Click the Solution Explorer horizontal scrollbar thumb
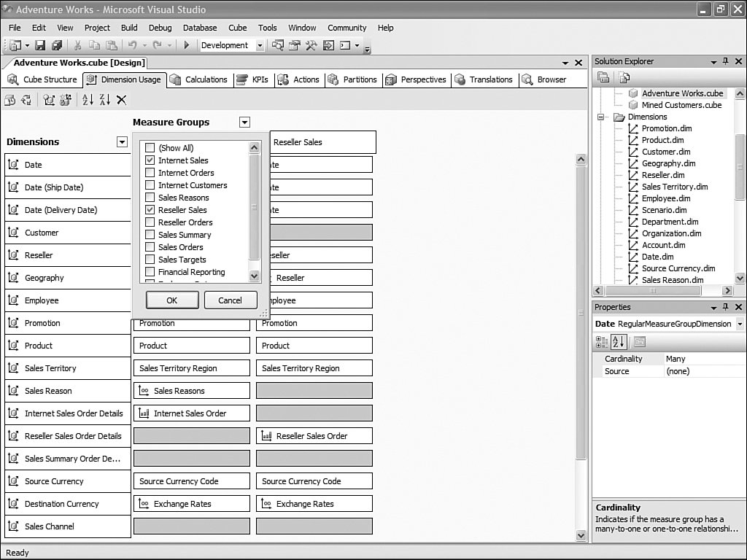The image size is (747, 560). click(653, 290)
